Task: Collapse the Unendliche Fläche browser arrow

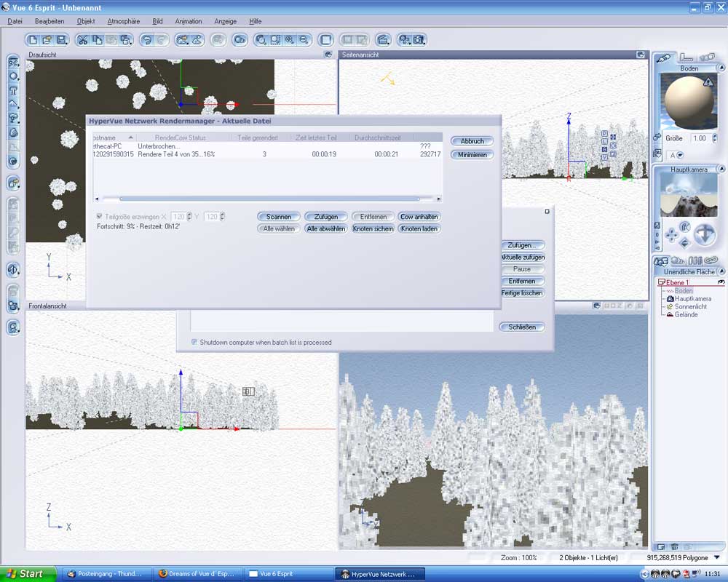Action: coord(721,271)
